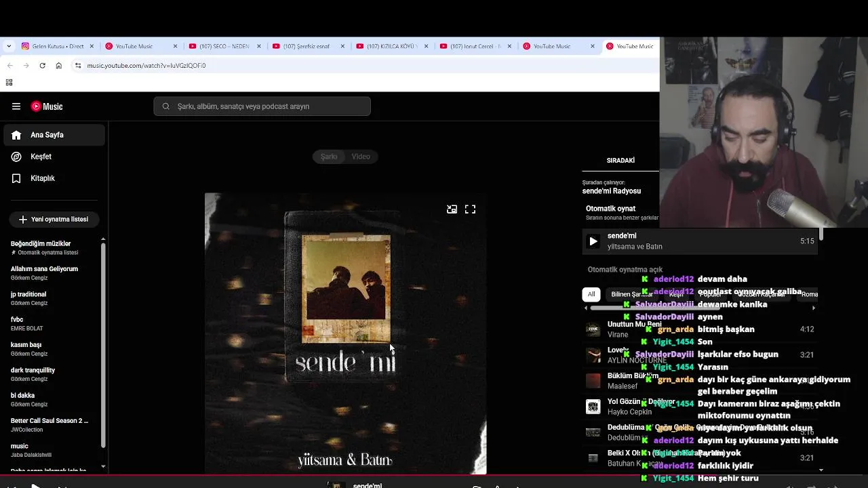Click the Keşfet compass icon
The image size is (868, 488).
[x=16, y=157]
